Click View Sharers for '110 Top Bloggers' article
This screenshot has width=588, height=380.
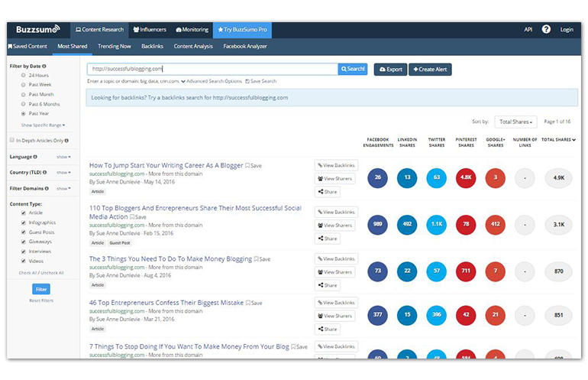point(335,226)
